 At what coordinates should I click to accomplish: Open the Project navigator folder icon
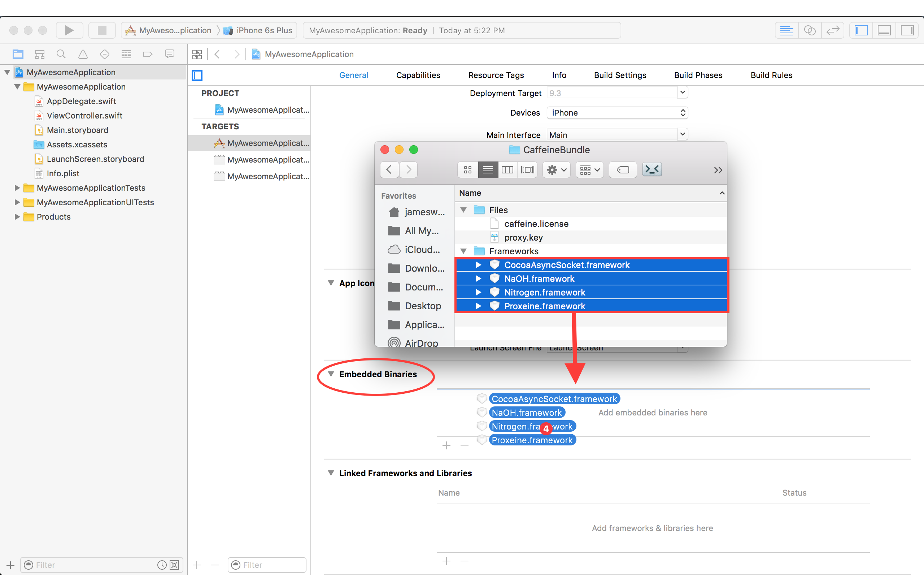point(18,54)
